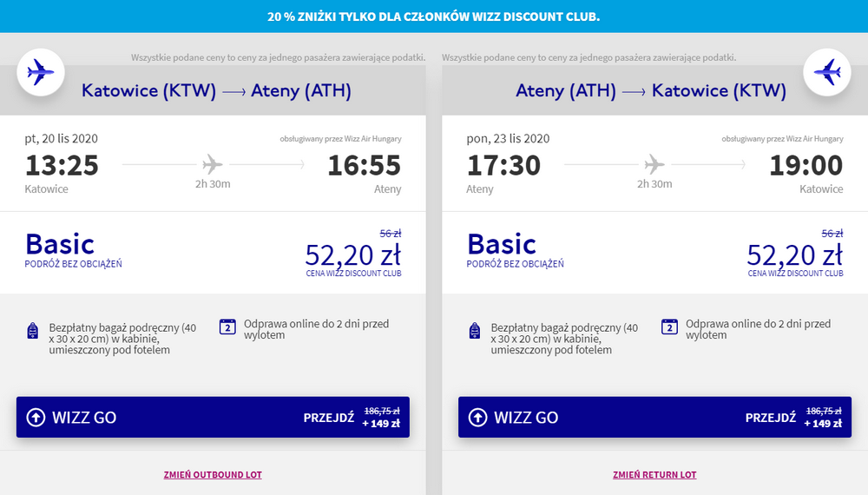Click the return cabin baggage backpack icon

click(475, 331)
